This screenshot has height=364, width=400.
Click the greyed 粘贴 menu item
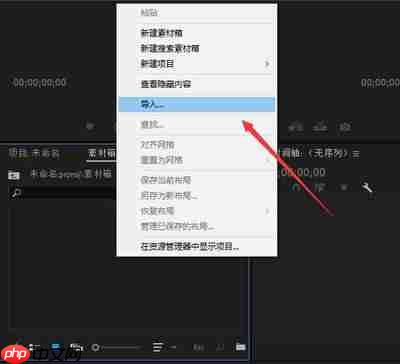click(x=197, y=13)
